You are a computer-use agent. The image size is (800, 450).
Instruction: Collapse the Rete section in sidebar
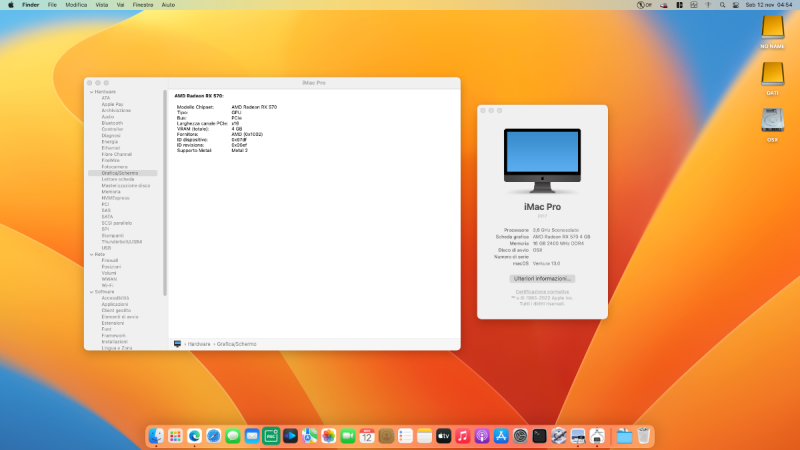click(x=91, y=254)
